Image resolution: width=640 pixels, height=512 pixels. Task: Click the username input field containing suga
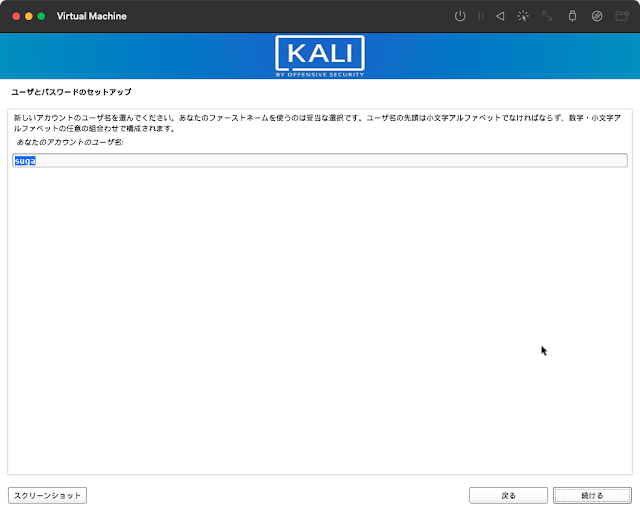click(320, 160)
